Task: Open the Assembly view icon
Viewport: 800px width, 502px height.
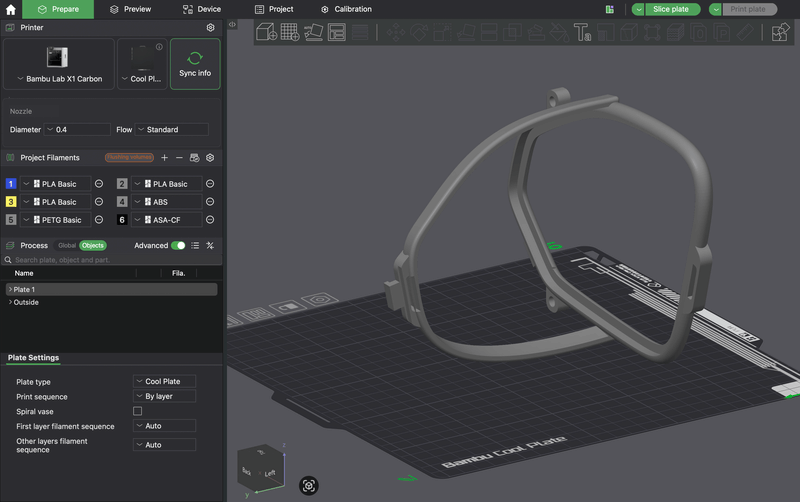Action: pyautogui.click(x=779, y=33)
